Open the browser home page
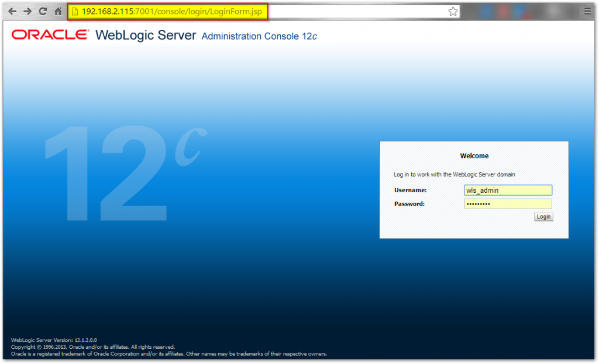The image size is (599, 364). pos(57,11)
